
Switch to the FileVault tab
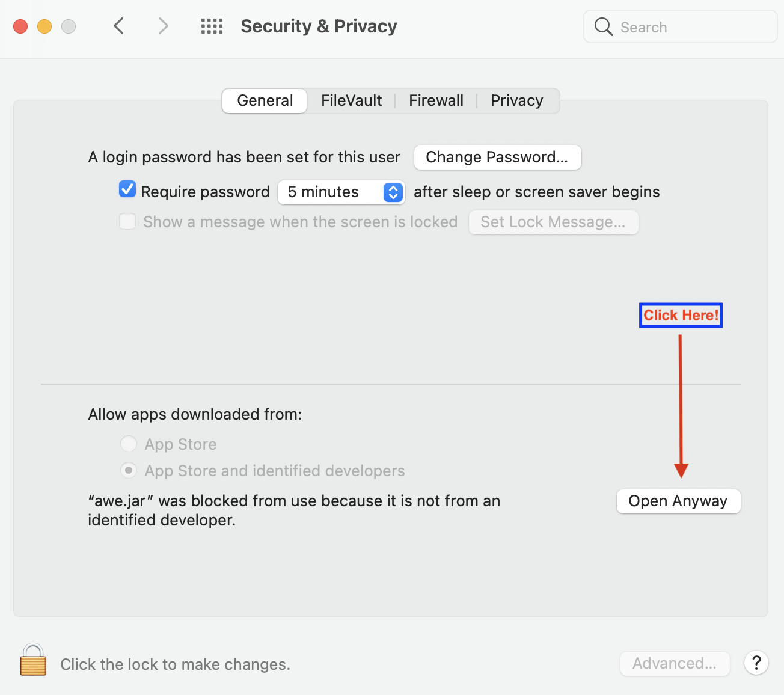351,100
